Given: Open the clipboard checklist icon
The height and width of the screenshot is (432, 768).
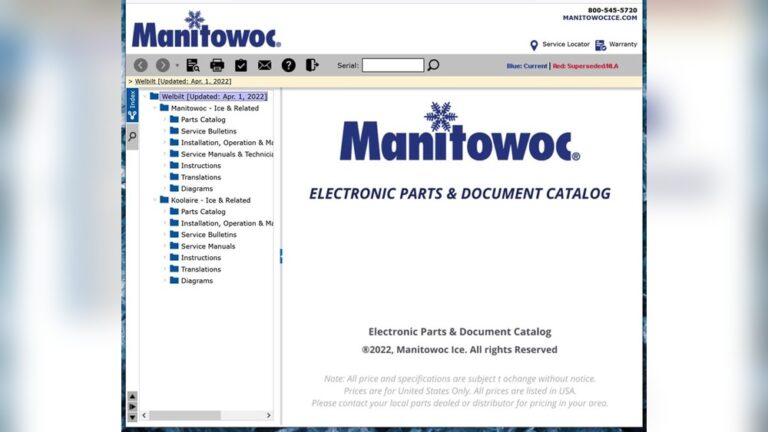Looking at the screenshot, I should click(x=241, y=65).
